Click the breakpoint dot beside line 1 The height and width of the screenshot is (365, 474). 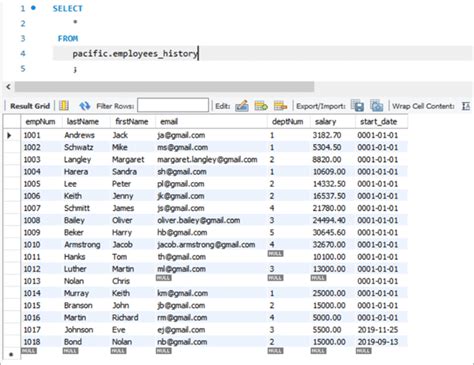33,8
